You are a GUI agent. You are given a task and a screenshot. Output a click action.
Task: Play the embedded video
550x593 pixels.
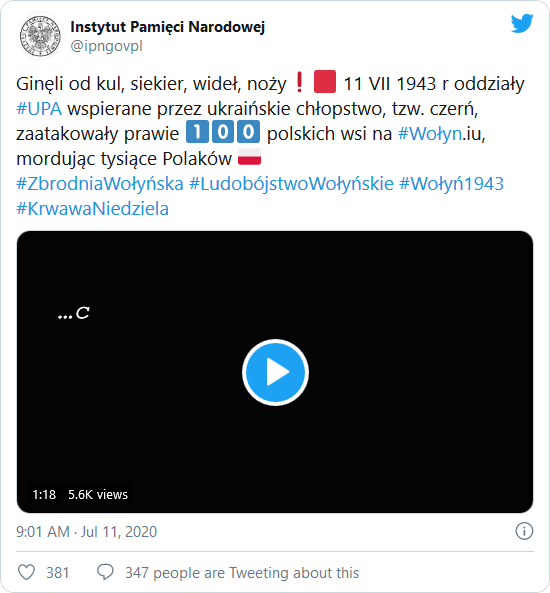click(275, 373)
